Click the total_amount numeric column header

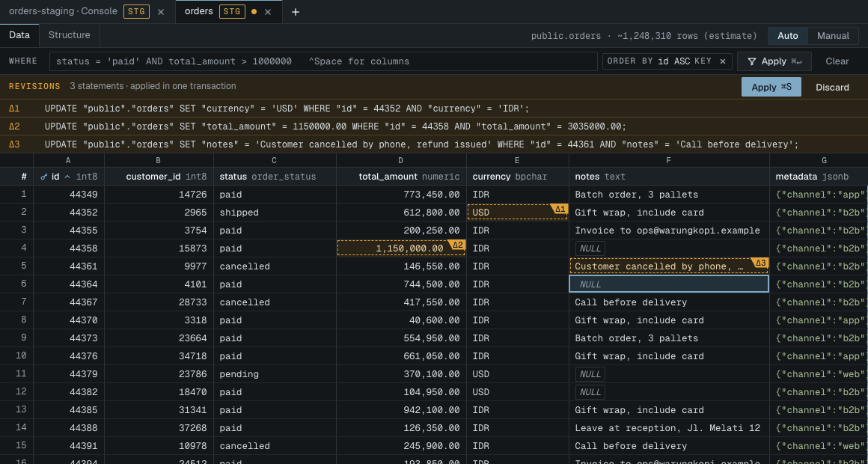point(401,177)
